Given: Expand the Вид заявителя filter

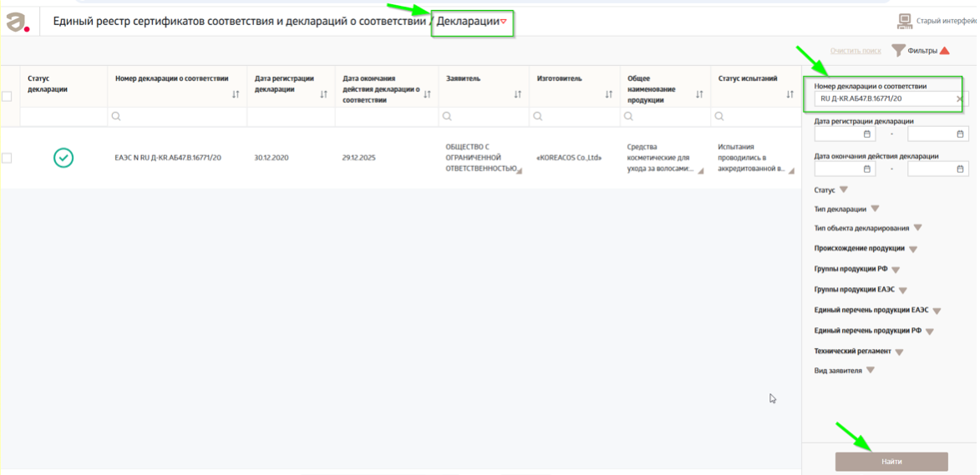Looking at the screenshot, I should [x=870, y=371].
